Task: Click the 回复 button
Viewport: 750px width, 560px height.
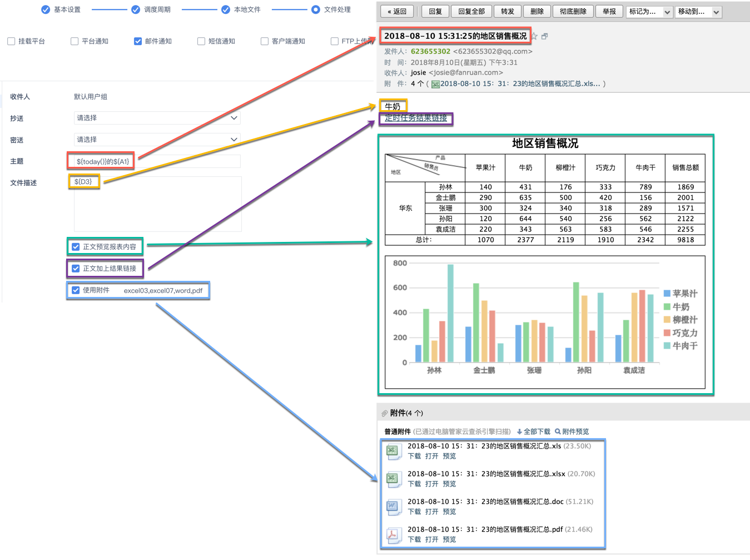Action: coord(435,11)
